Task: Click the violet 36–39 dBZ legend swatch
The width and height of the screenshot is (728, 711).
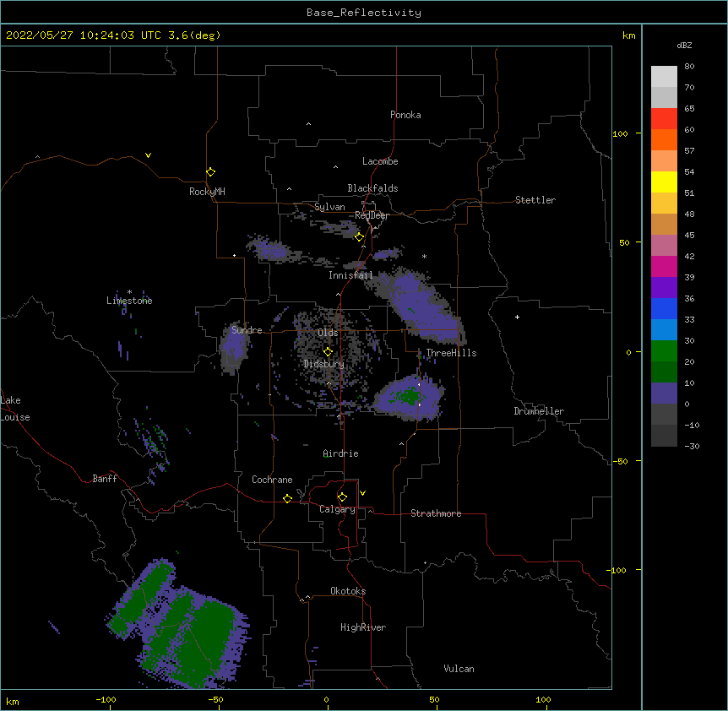Action: (x=664, y=288)
